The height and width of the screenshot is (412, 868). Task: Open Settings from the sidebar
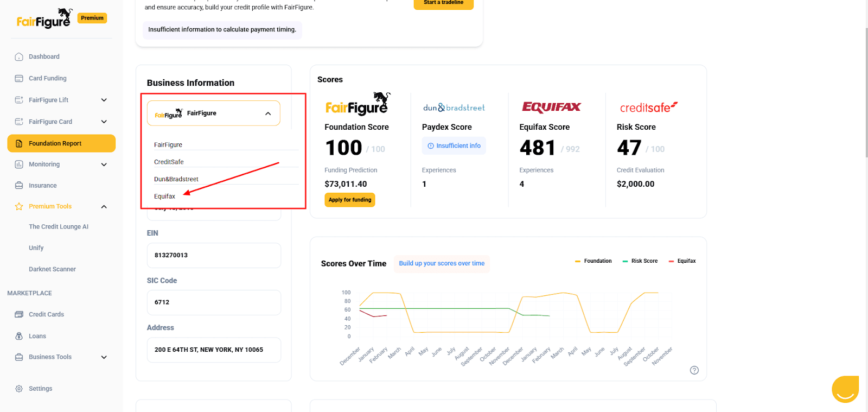(x=41, y=389)
